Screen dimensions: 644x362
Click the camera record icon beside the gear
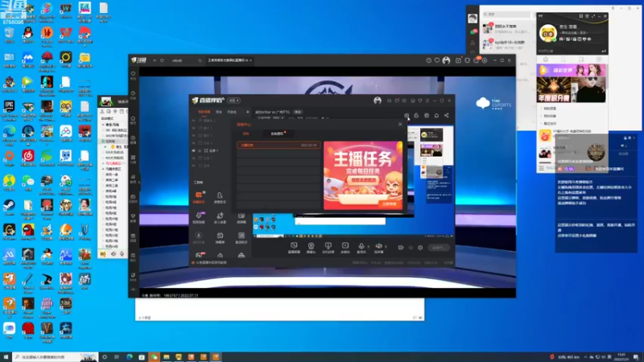pos(400,248)
